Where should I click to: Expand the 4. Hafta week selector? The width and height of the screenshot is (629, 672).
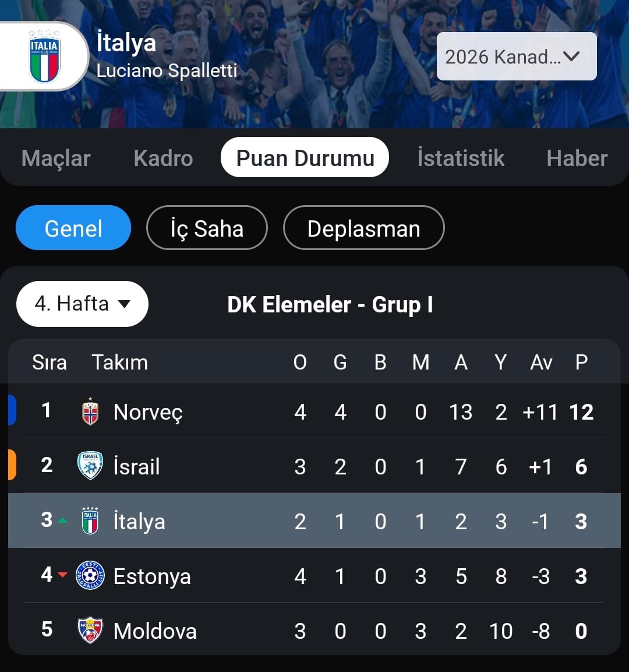click(82, 304)
